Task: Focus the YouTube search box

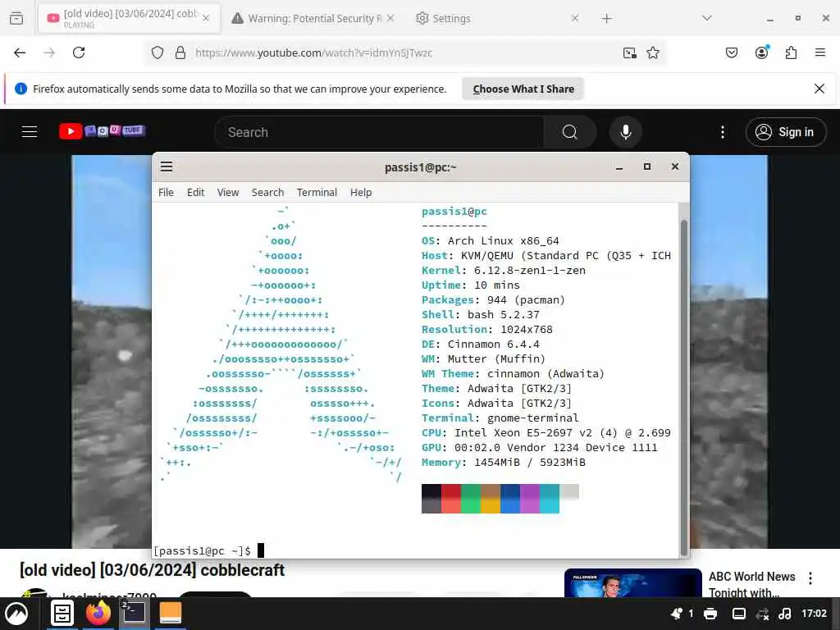Action: (x=379, y=132)
